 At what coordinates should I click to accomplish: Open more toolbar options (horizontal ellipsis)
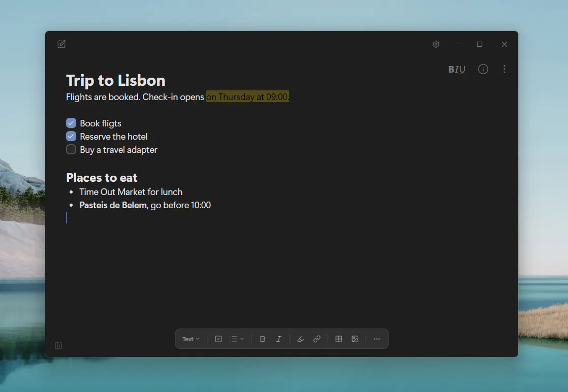tap(377, 339)
